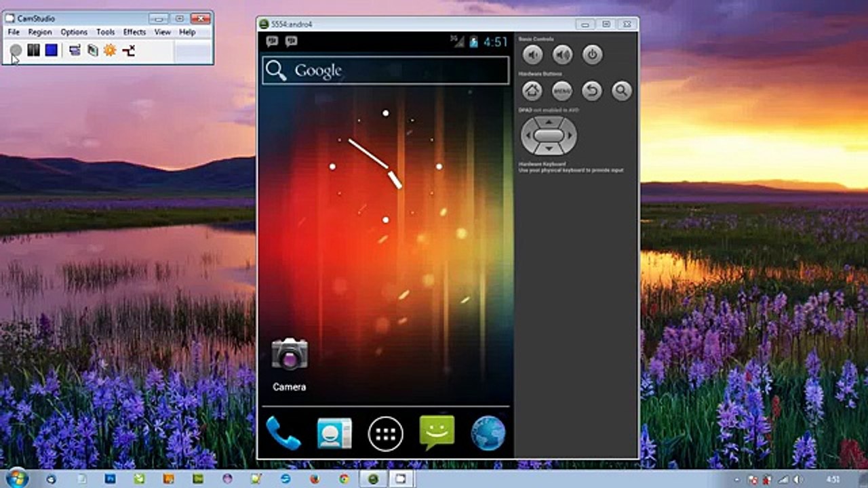868x488 pixels.
Task: Toggle CamStudio's view toolbar icon
Action: click(75, 50)
